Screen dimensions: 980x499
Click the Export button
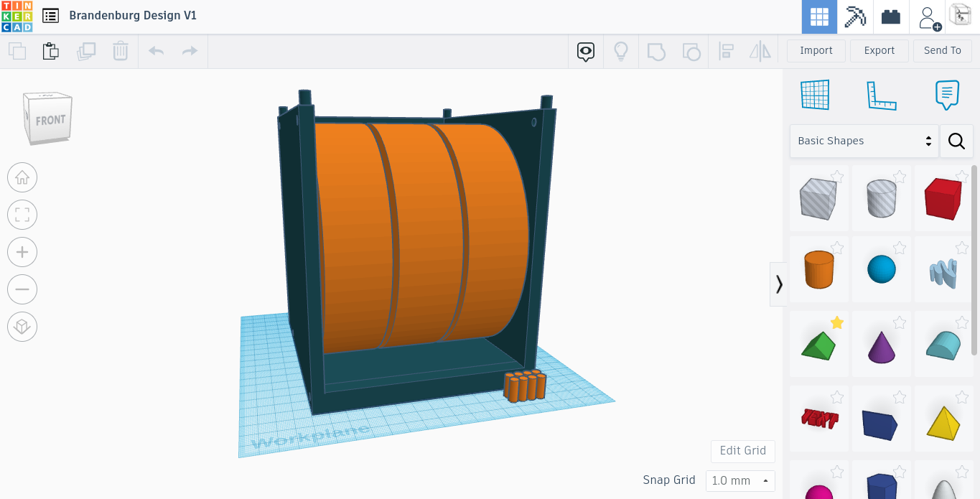(x=879, y=50)
